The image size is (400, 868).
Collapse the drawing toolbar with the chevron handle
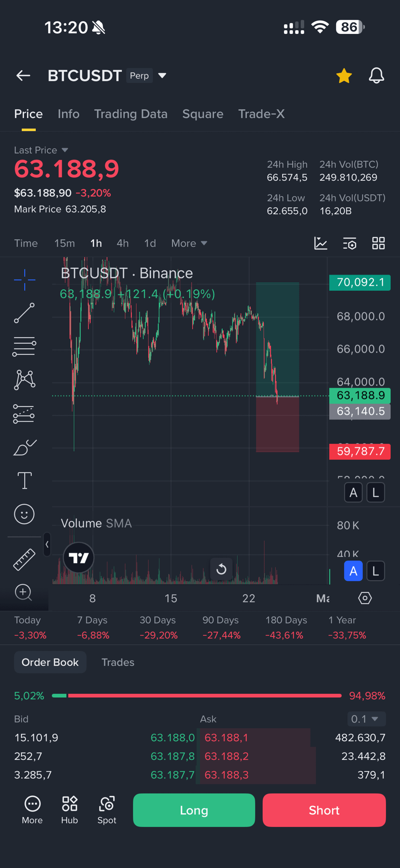[x=47, y=544]
